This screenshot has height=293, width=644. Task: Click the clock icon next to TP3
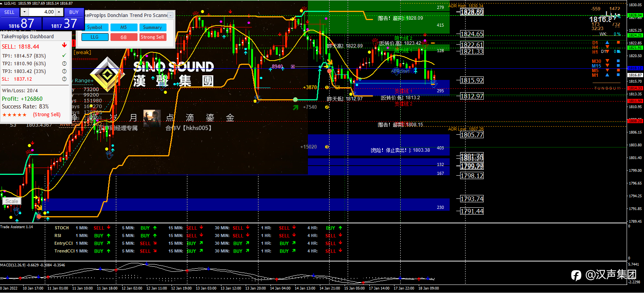[x=64, y=71]
